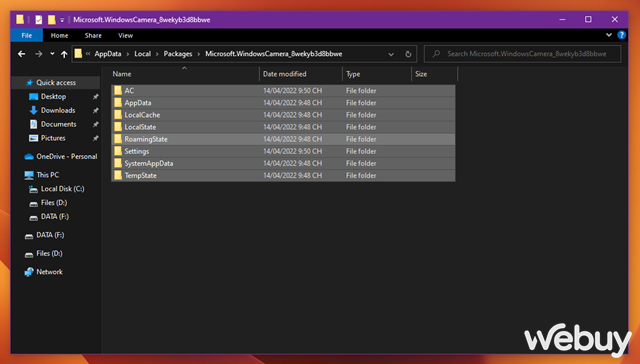Sort files by the Date modified column
Image resolution: width=640 pixels, height=364 pixels.
(x=284, y=74)
